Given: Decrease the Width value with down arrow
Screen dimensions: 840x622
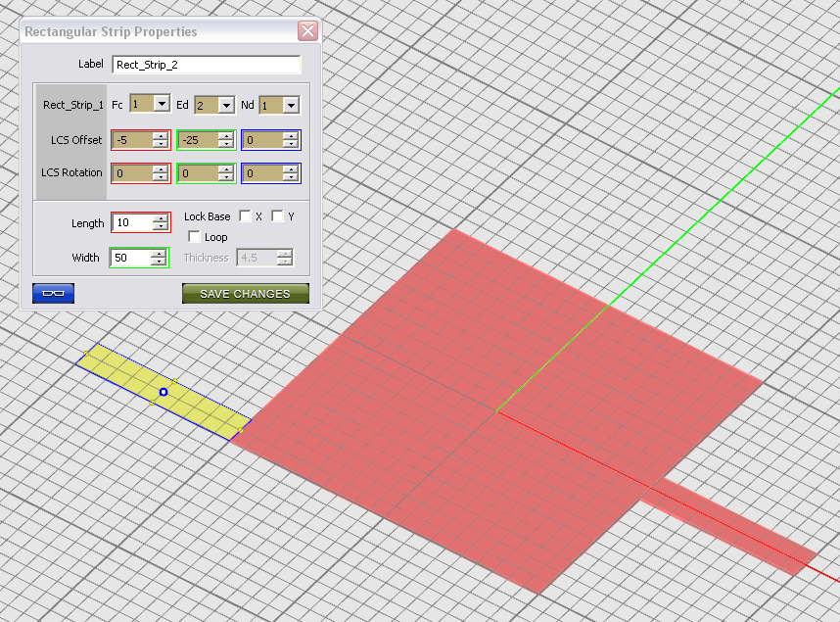Looking at the screenshot, I should tap(161, 262).
